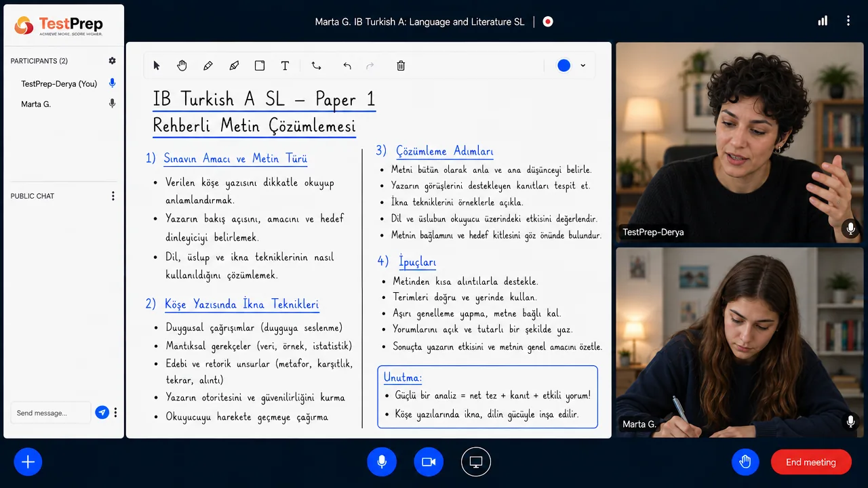Select the pencil drawing tool
This screenshot has width=868, height=488.
coord(208,66)
